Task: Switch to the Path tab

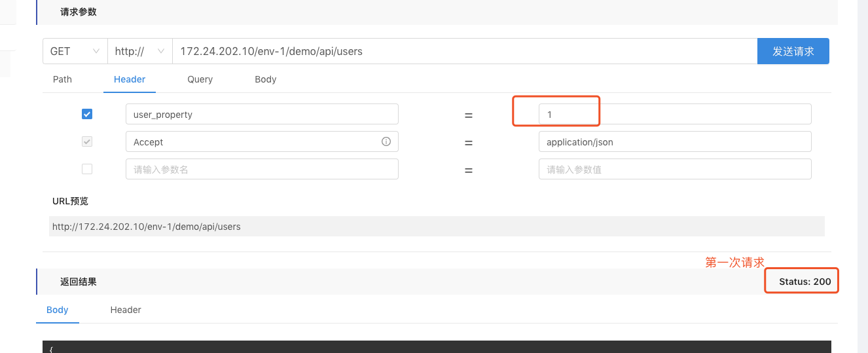Action: coord(62,79)
